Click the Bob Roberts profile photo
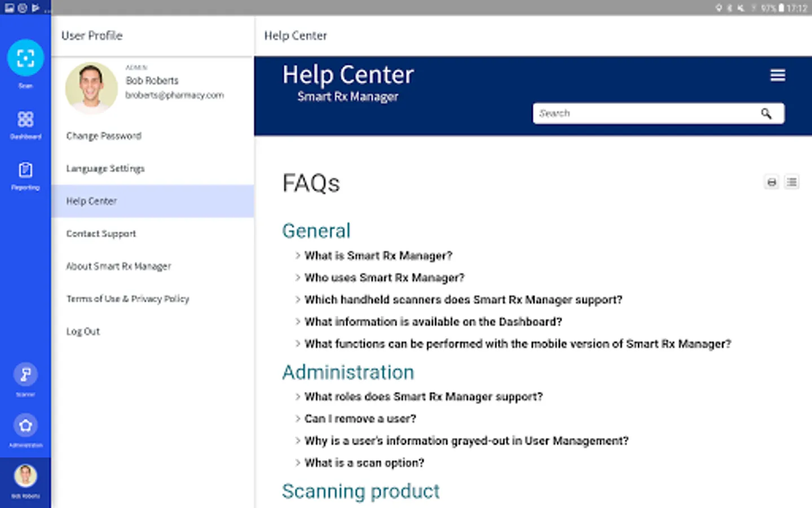812x508 pixels. [x=91, y=87]
